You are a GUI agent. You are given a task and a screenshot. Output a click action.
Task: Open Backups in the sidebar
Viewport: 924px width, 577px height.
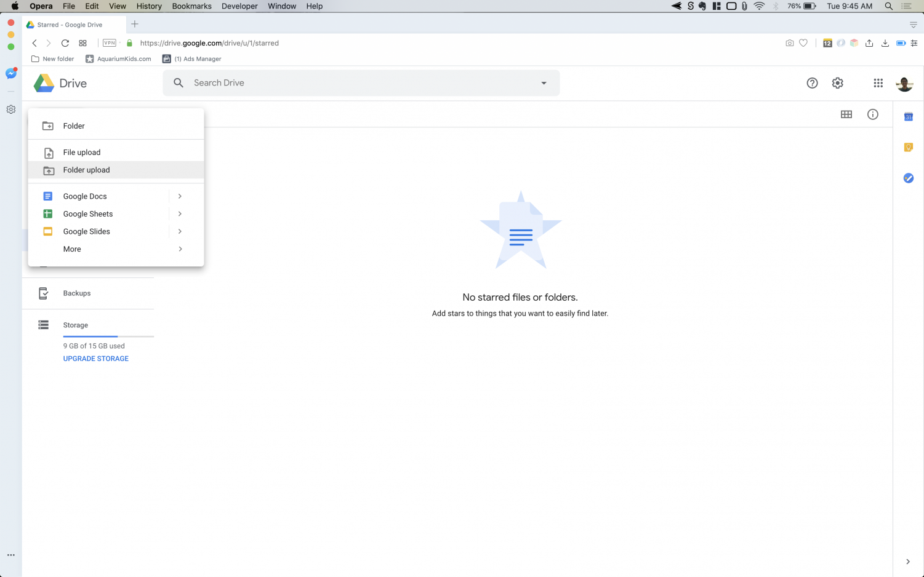pos(76,293)
